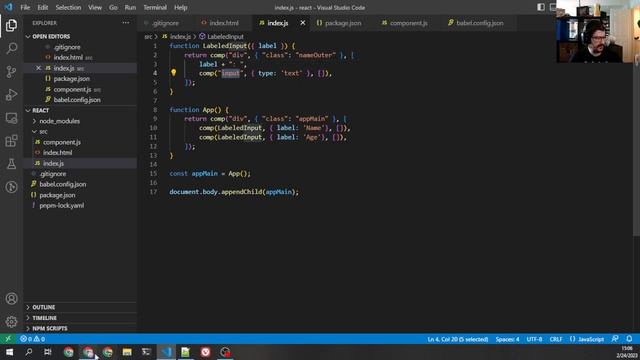This screenshot has height=360, width=640.
Task: Open package.json in the REACT file tree
Action: (57, 195)
